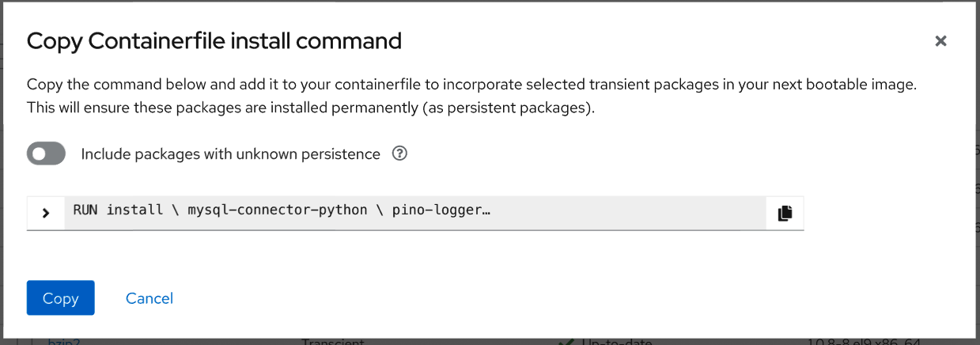Click the 'pino-logger…' truncated text

click(x=441, y=210)
